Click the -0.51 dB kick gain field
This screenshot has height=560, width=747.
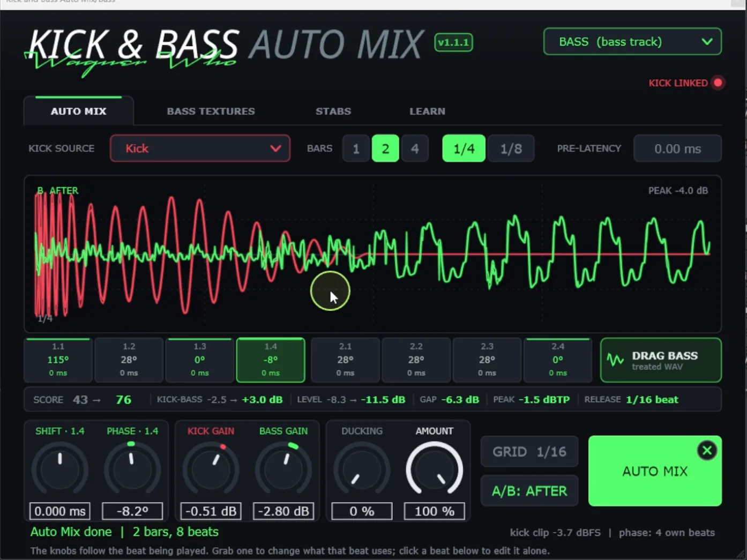tap(211, 511)
